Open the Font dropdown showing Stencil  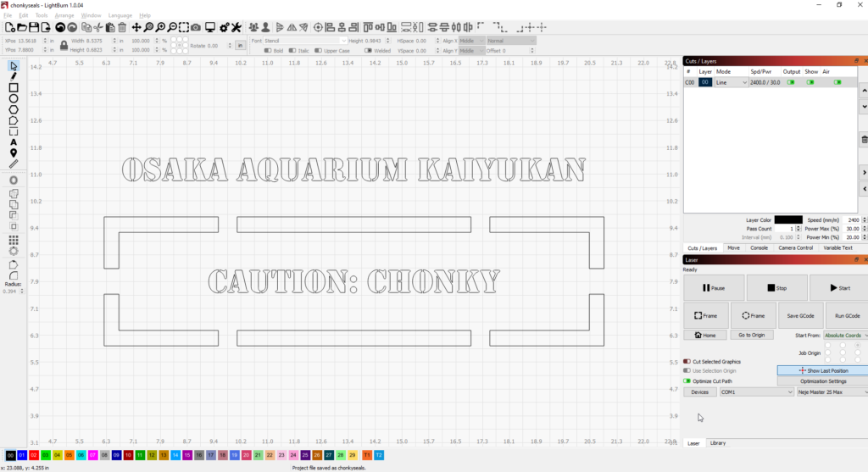(305, 41)
